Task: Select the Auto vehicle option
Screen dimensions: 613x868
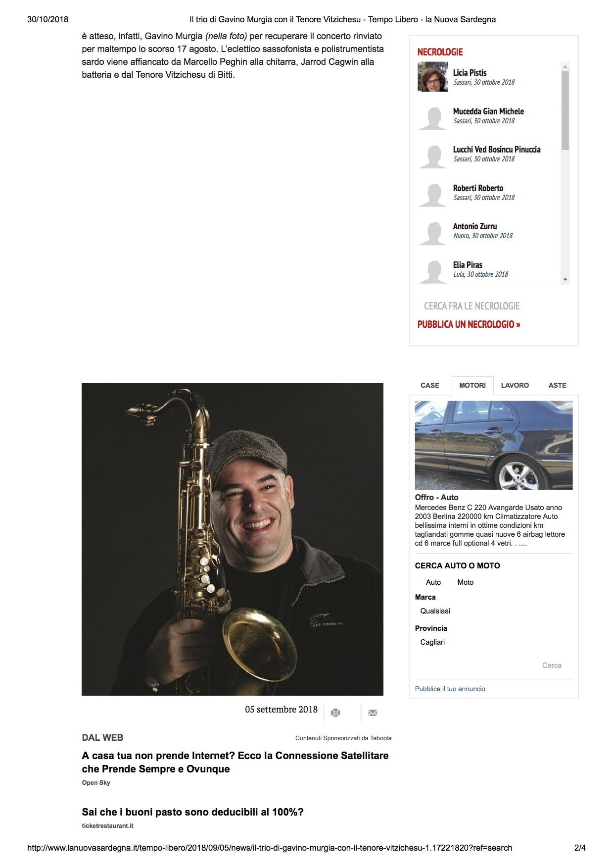Action: (x=433, y=582)
